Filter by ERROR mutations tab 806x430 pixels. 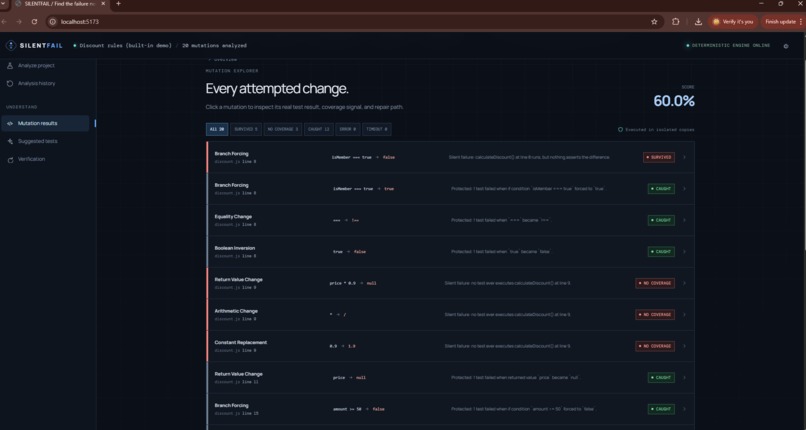click(x=348, y=129)
